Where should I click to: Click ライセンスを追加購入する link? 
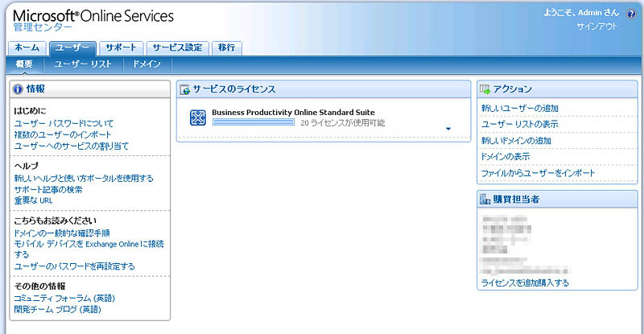(x=525, y=282)
